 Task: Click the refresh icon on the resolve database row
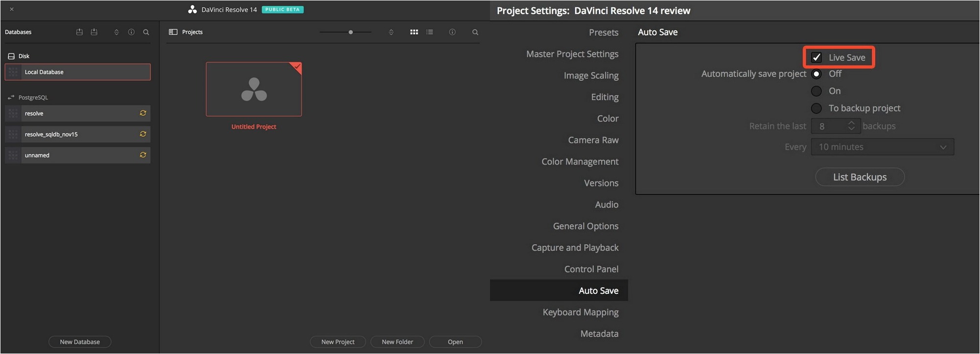pyautogui.click(x=143, y=113)
